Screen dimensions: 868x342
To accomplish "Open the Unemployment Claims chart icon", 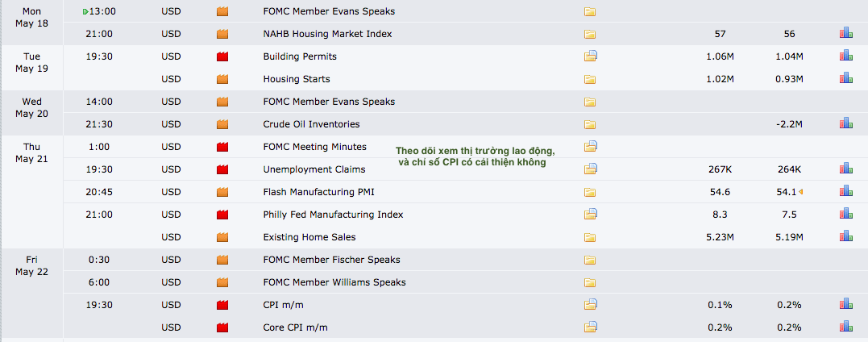I will pyautogui.click(x=845, y=169).
